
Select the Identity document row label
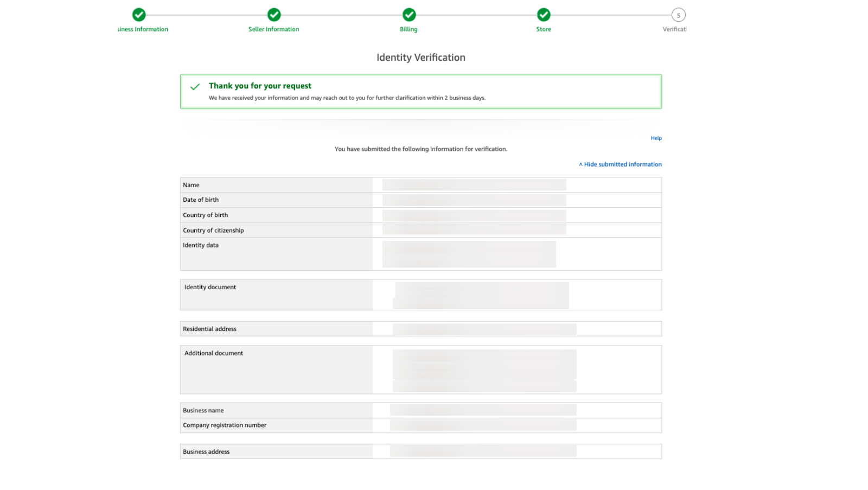(210, 287)
